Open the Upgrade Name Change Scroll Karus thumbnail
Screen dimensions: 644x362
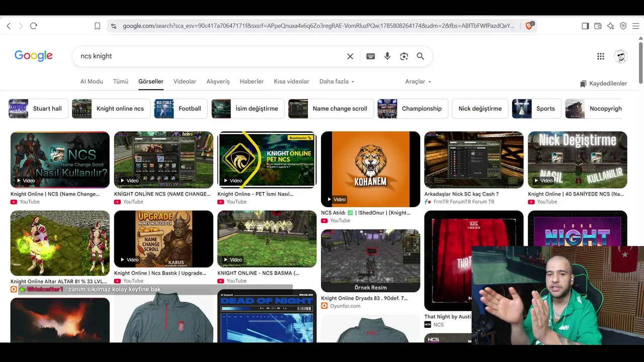pos(164,239)
